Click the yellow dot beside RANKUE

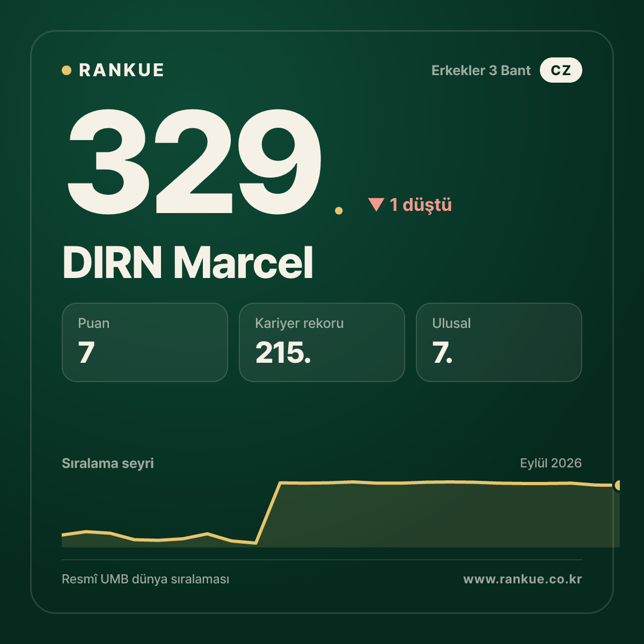[x=67, y=70]
